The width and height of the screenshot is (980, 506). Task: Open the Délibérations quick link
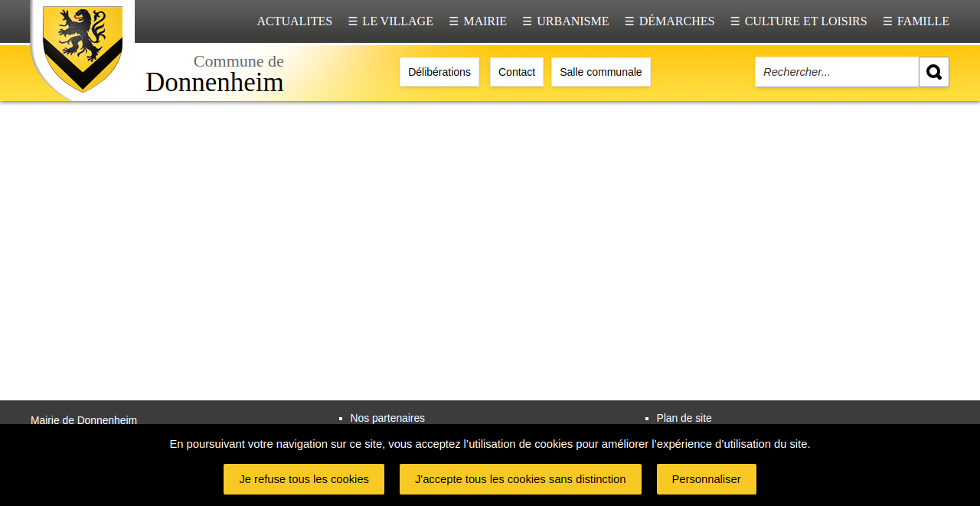point(439,72)
